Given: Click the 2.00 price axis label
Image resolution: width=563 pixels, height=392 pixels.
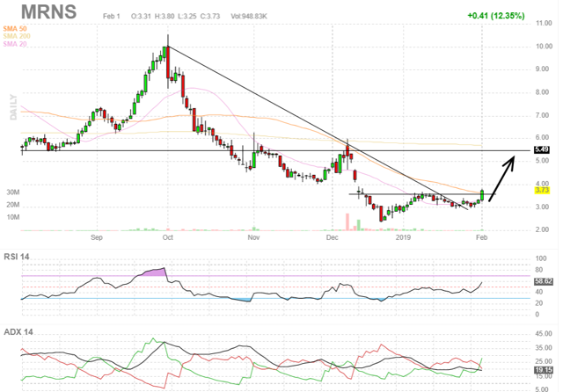Looking at the screenshot, I should point(542,229).
